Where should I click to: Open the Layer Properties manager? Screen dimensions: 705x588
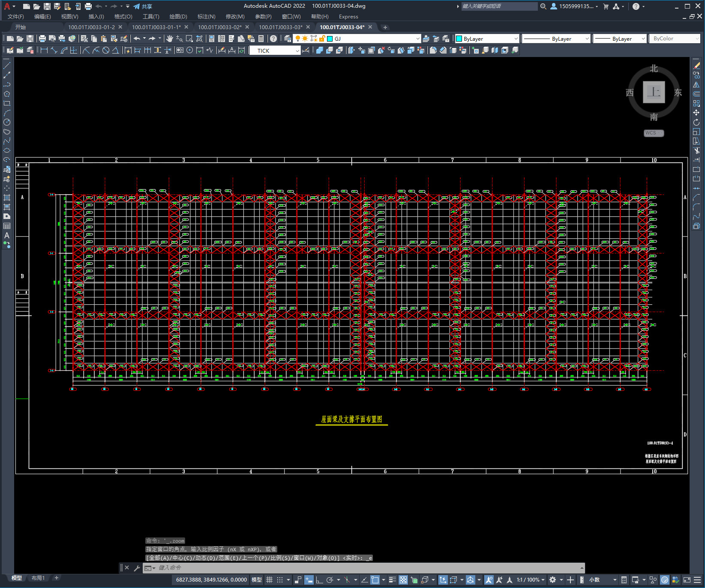click(x=288, y=39)
